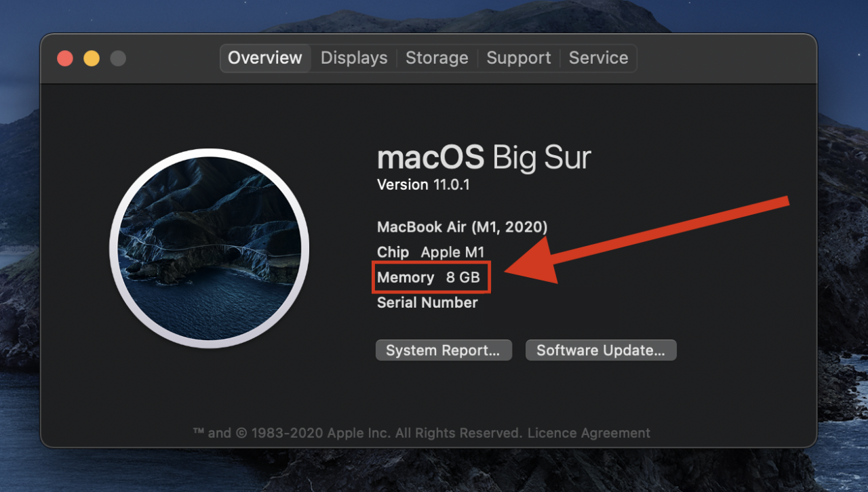Click the greyed-out zoom window button
This screenshot has height=492, width=868.
pos(118,59)
